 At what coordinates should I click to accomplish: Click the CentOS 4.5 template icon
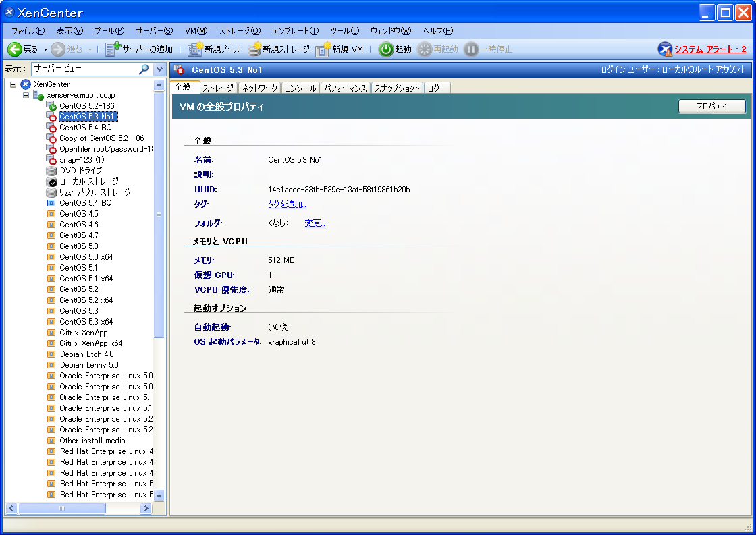tap(51, 213)
